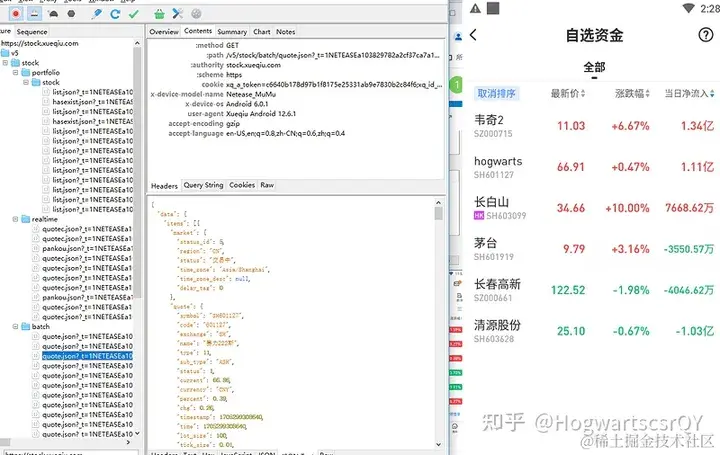The image size is (720, 455).
Task: Click the realtime folder icon
Action: point(26,219)
